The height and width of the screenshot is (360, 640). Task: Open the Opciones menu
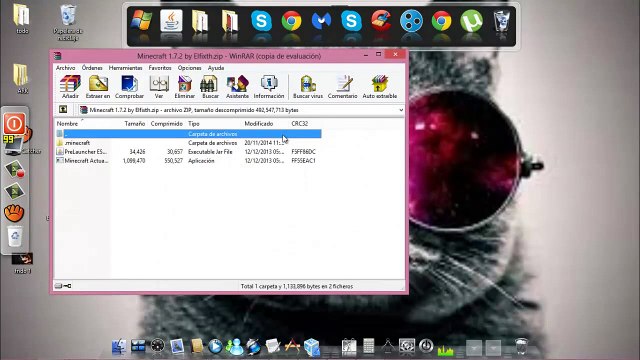coord(189,68)
